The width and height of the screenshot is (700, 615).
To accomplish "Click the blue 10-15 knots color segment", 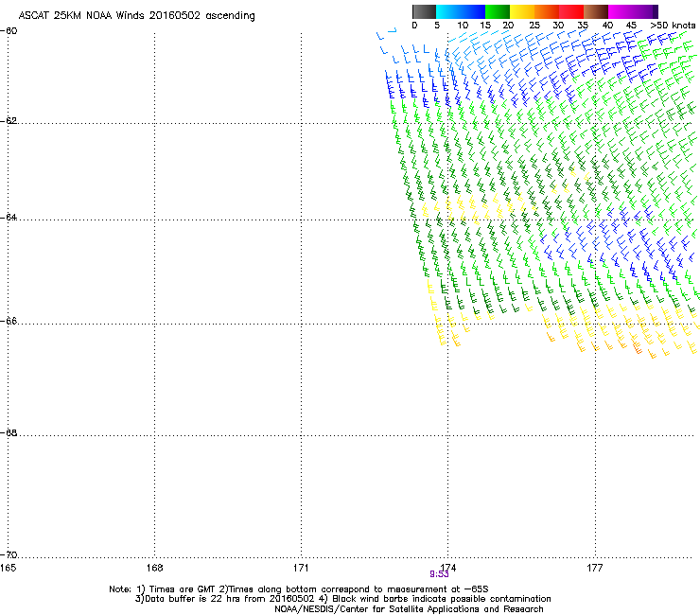I will 473,11.
